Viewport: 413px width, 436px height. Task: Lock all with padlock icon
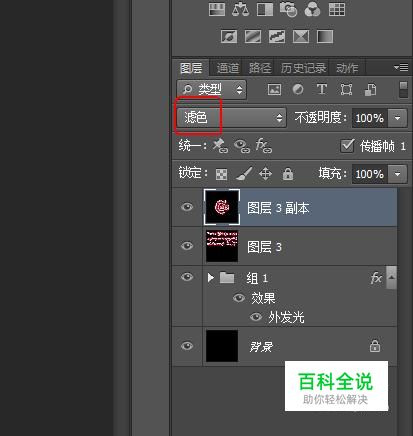tap(288, 174)
